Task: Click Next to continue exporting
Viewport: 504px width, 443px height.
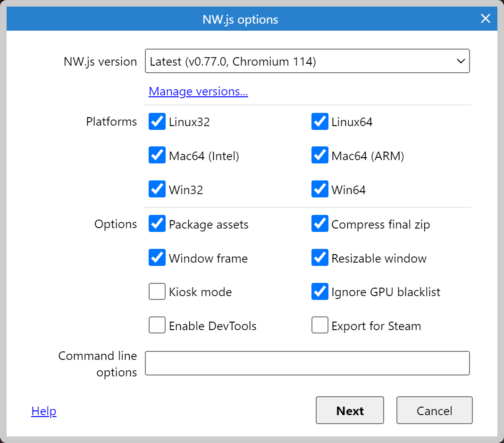Action: pyautogui.click(x=349, y=410)
